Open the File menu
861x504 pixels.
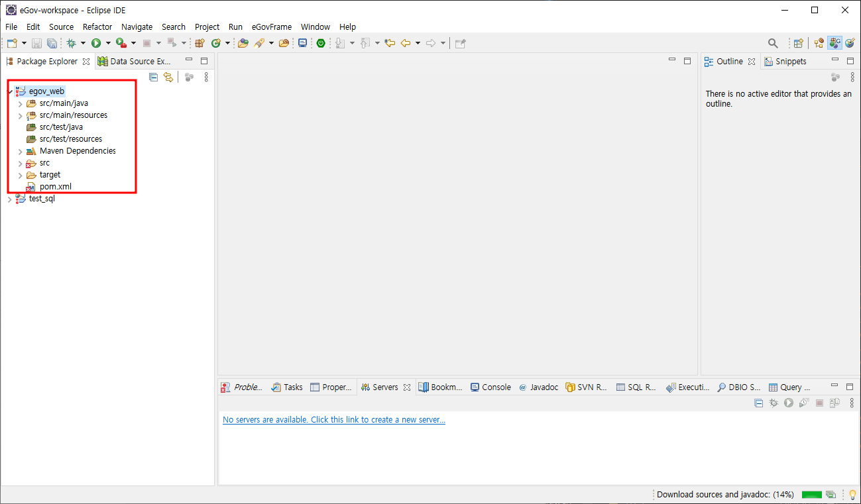point(11,27)
